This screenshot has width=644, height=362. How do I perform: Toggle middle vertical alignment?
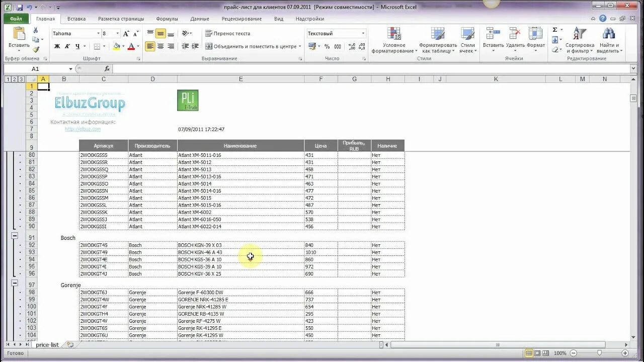[x=160, y=34]
